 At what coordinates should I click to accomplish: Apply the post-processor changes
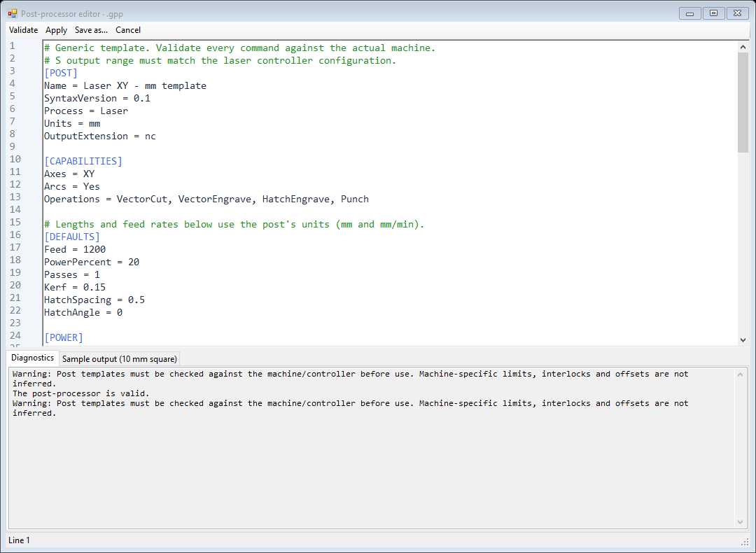[x=56, y=30]
